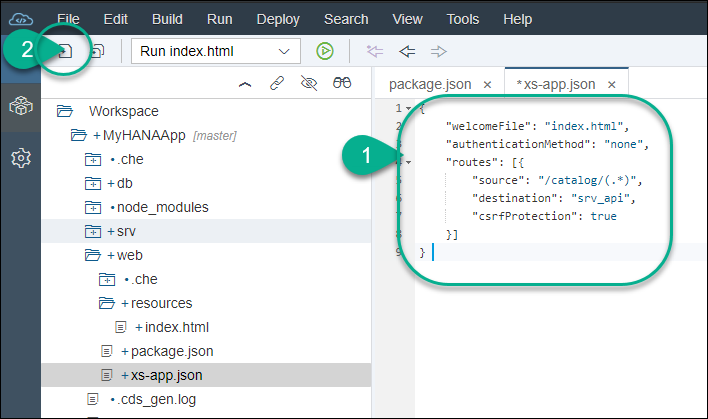Screen dimensions: 708x419
Task: Click the file icon beside package.json in tree
Action: pyautogui.click(x=107, y=351)
